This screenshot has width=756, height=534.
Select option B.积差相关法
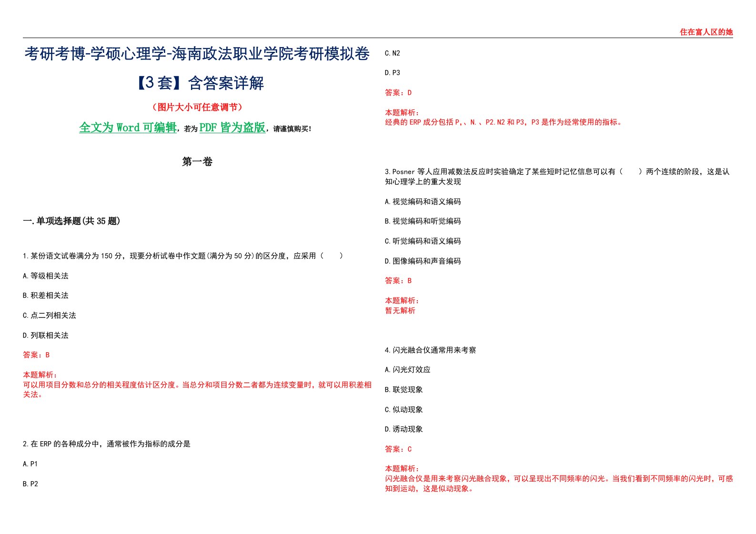click(46, 296)
